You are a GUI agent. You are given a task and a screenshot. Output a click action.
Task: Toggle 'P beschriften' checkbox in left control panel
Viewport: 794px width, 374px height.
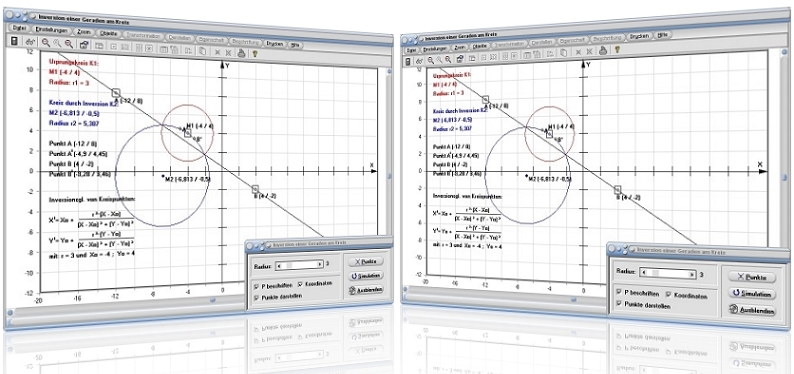[256, 286]
